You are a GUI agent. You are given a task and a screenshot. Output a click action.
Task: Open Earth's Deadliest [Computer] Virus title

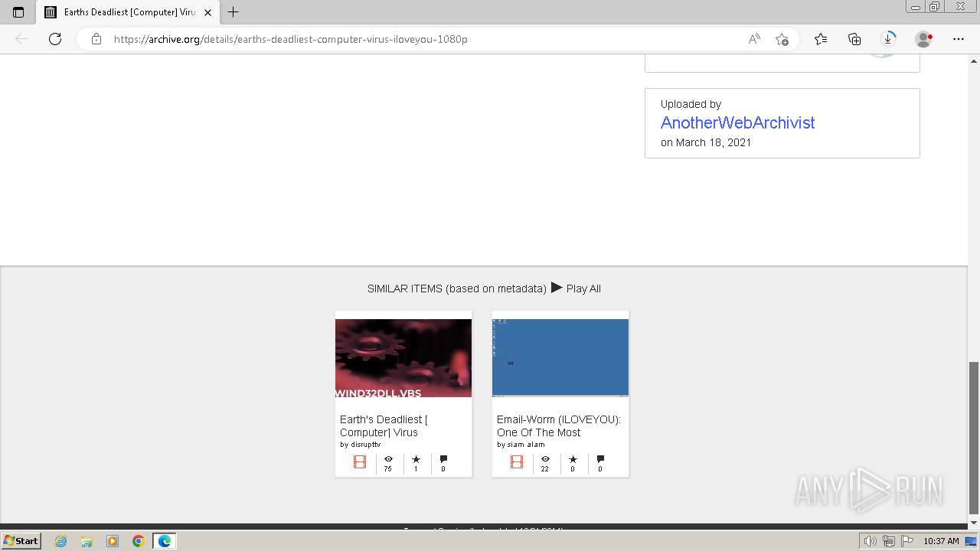tap(384, 425)
